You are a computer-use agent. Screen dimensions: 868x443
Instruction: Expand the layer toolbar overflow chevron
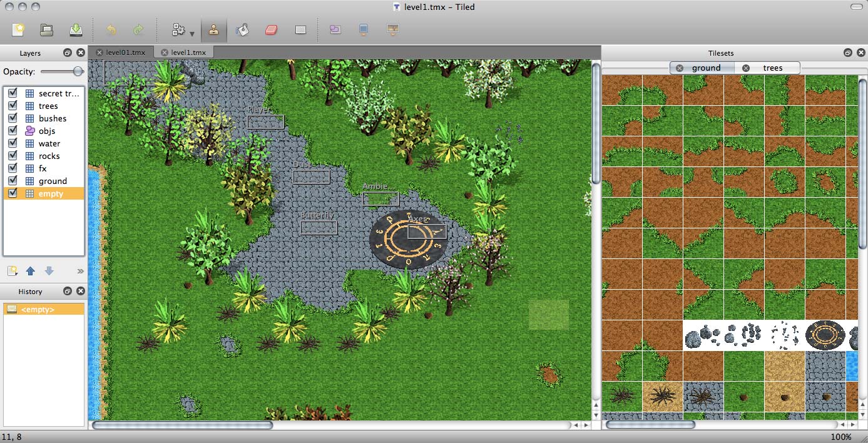[x=80, y=271]
